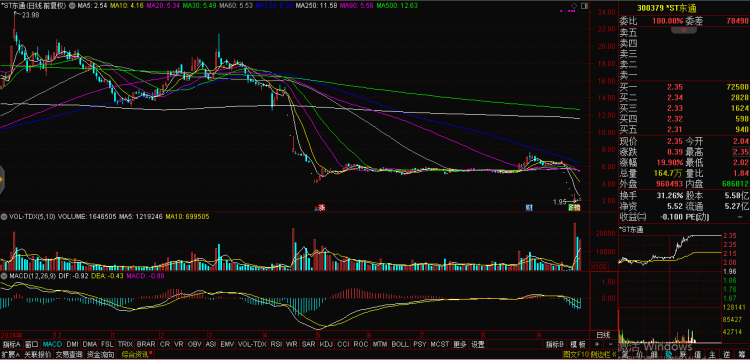Expand the 扩展 panel toggle

[11, 355]
